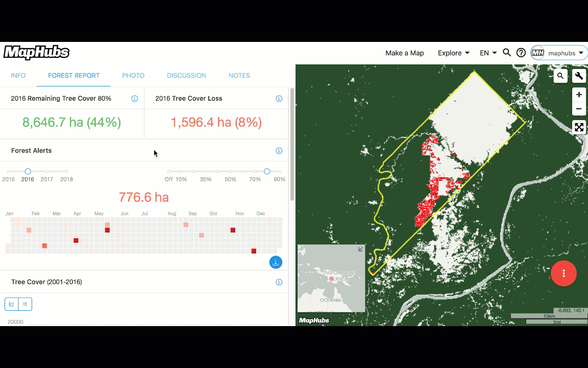This screenshot has width=588, height=368.
Task: Collapse the inset overview map arrow
Action: click(360, 249)
